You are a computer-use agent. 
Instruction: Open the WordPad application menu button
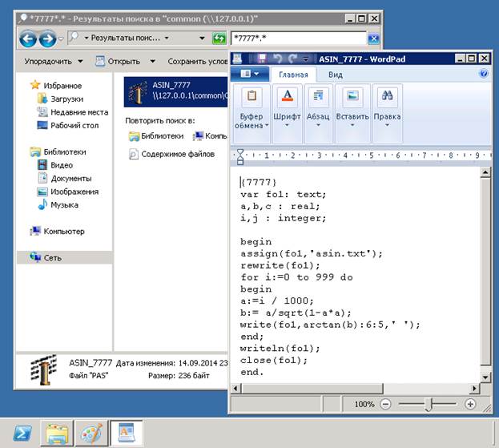coord(250,75)
